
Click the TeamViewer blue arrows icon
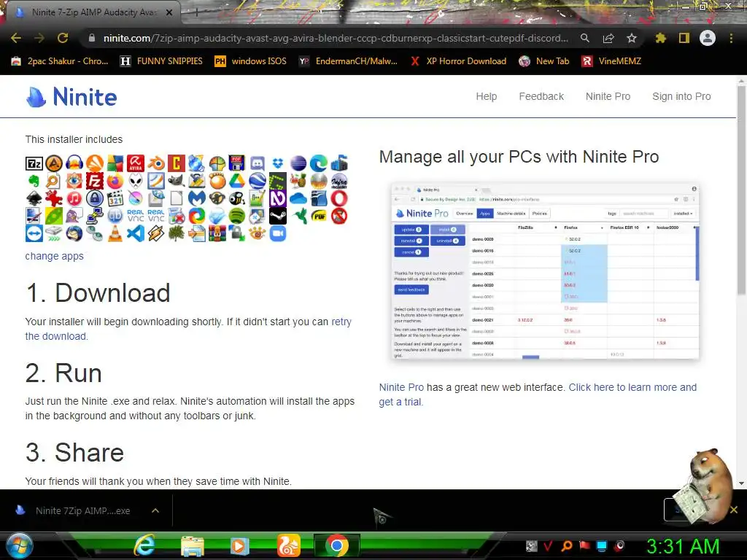point(34,234)
